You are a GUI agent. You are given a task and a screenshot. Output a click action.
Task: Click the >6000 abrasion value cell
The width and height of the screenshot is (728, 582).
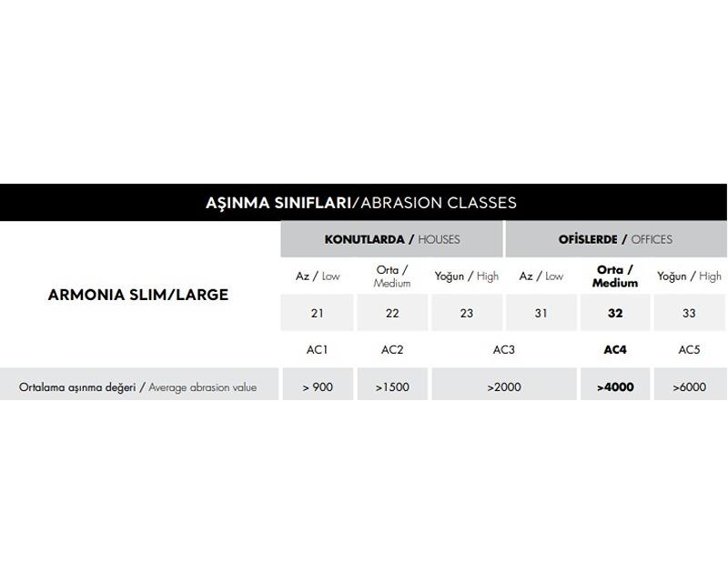690,385
